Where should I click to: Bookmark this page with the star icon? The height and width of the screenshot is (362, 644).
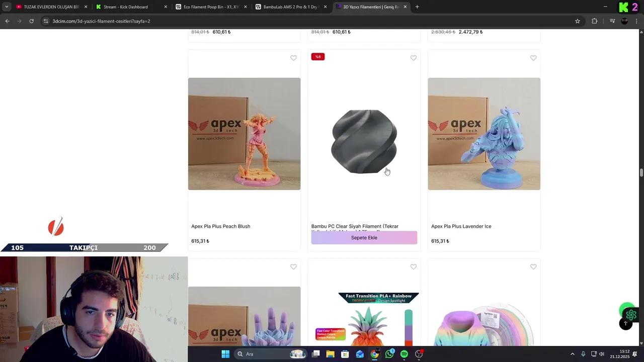click(578, 21)
